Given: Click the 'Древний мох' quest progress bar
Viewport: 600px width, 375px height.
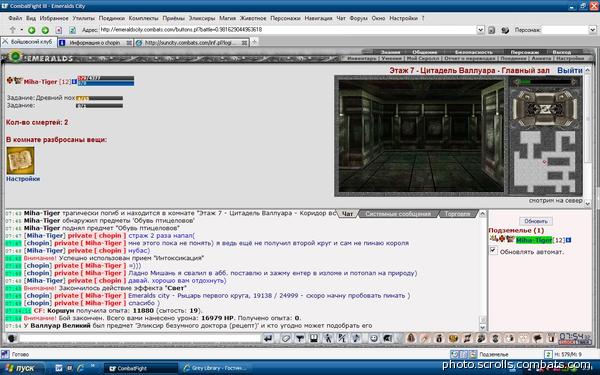Looking at the screenshot, I should [99, 98].
